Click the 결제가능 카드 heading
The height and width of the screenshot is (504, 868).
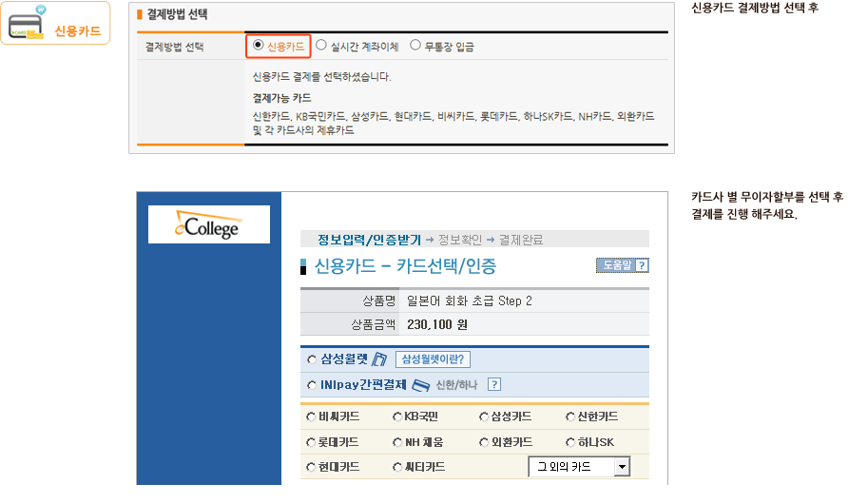click(281, 98)
